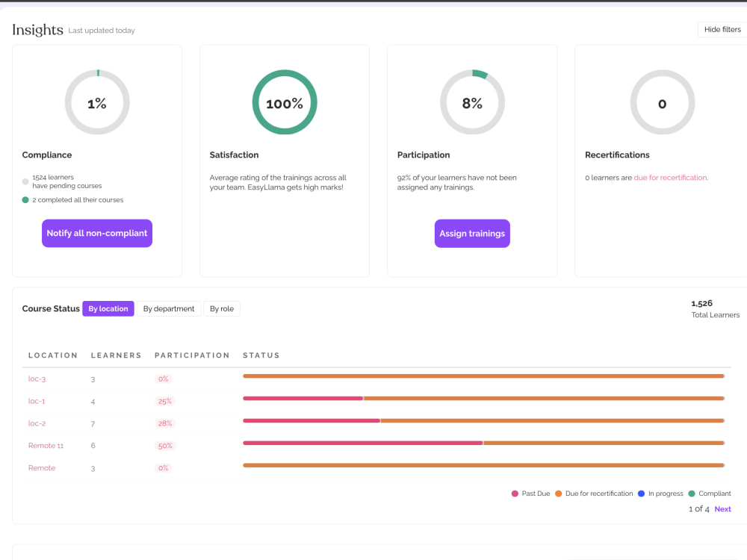
Task: Click the 8% Participation donut chart
Action: [472, 102]
